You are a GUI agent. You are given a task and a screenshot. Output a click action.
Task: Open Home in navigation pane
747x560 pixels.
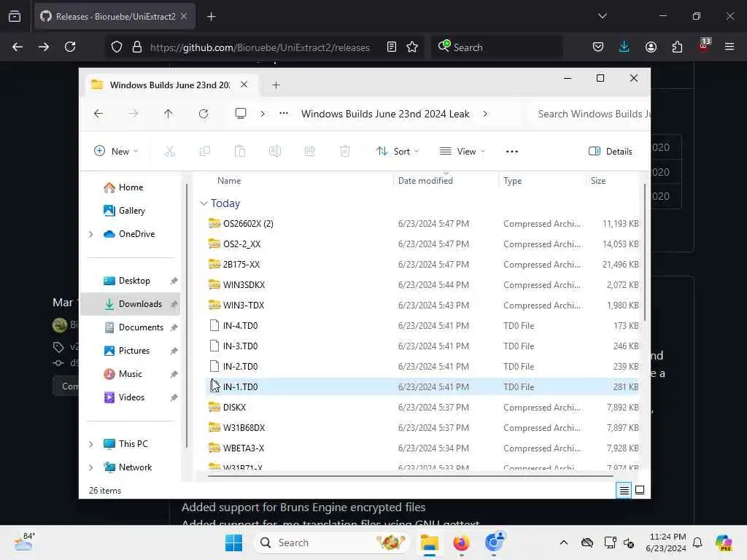click(x=131, y=187)
